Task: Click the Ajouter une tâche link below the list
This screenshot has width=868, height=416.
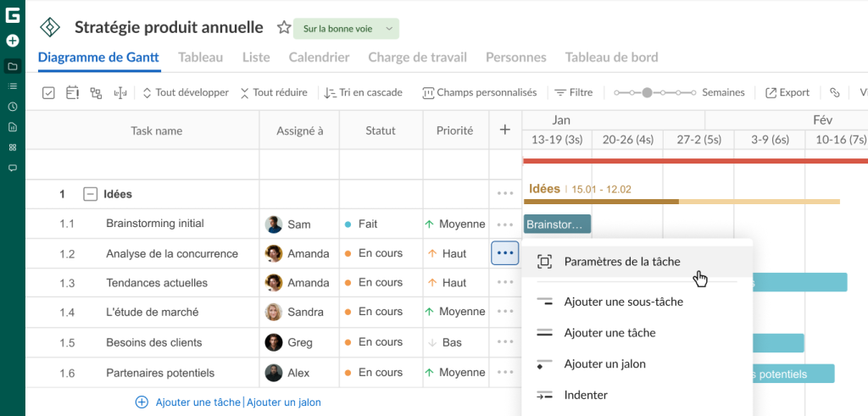Action: pyautogui.click(x=198, y=402)
